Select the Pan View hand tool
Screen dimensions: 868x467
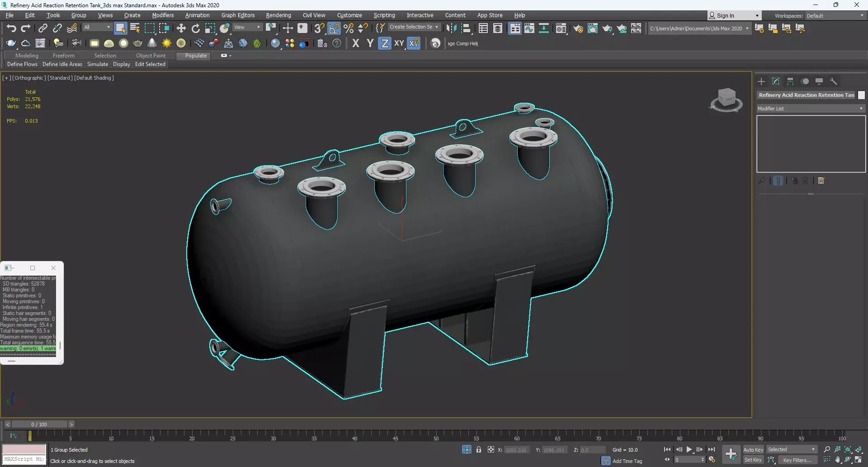838,460
